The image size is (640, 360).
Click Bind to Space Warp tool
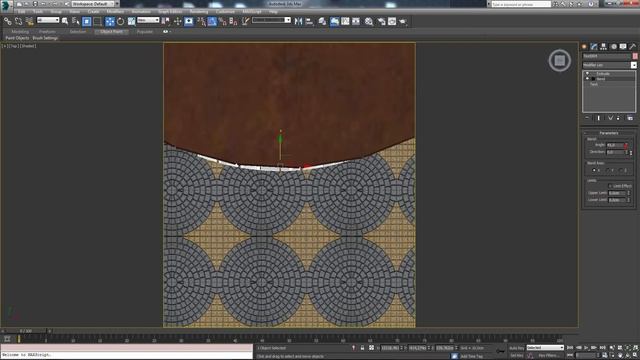tap(29, 21)
